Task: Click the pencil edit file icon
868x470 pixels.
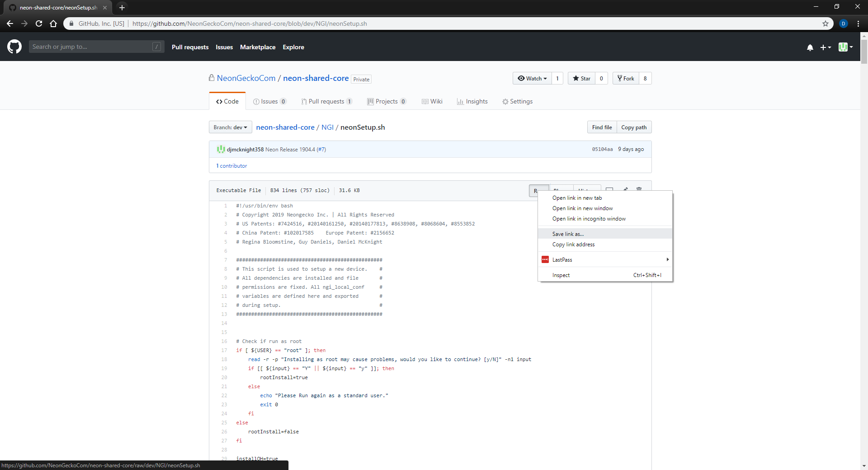Action: 625,188
